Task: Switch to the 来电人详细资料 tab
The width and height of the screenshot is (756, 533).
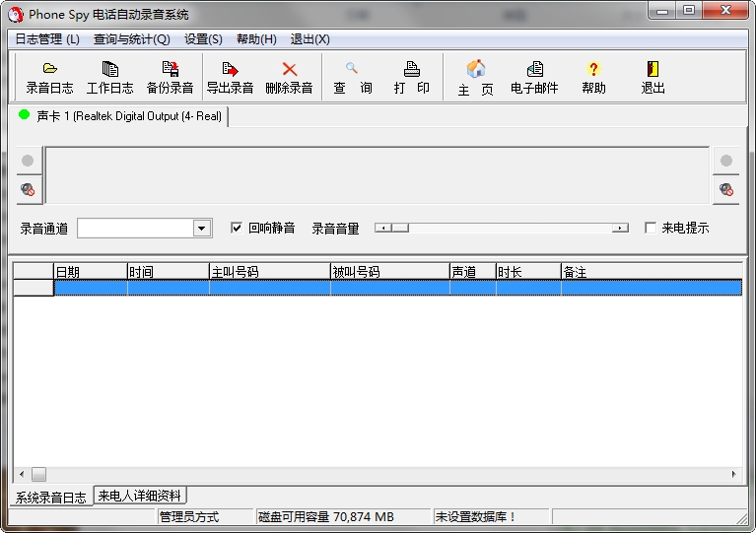Action: (x=140, y=496)
